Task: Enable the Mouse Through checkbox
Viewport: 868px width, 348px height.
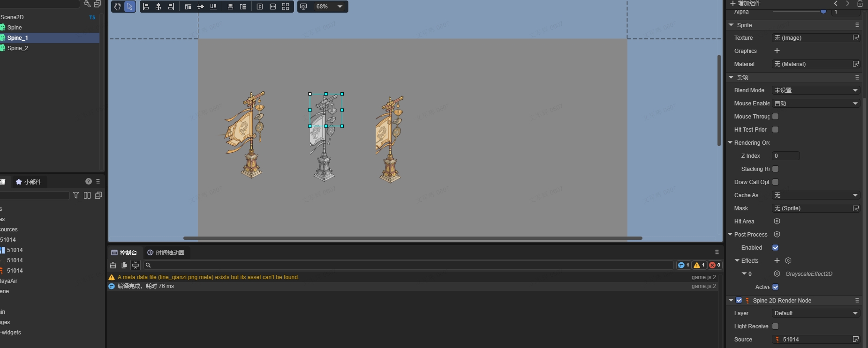Action: (x=776, y=117)
